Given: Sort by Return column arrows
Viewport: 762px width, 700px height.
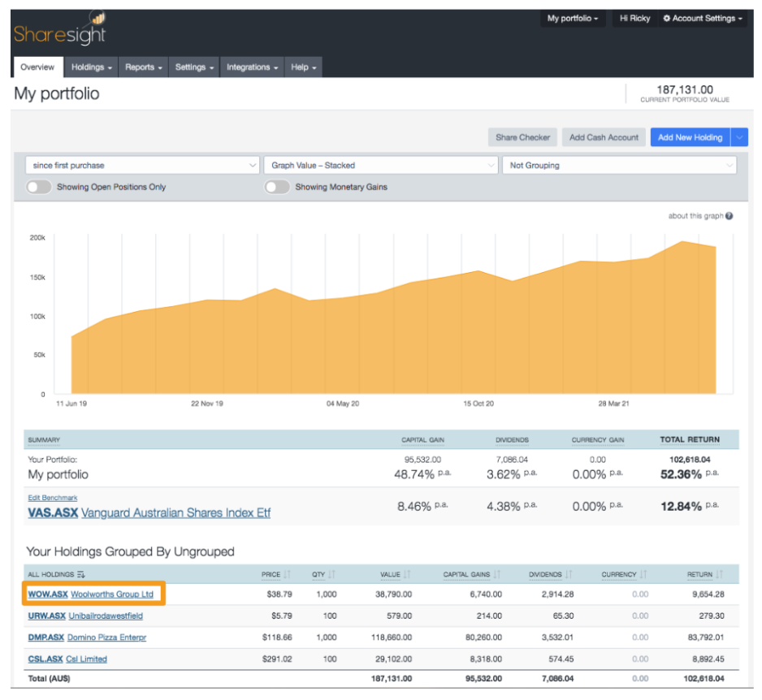Looking at the screenshot, I should click(x=719, y=574).
